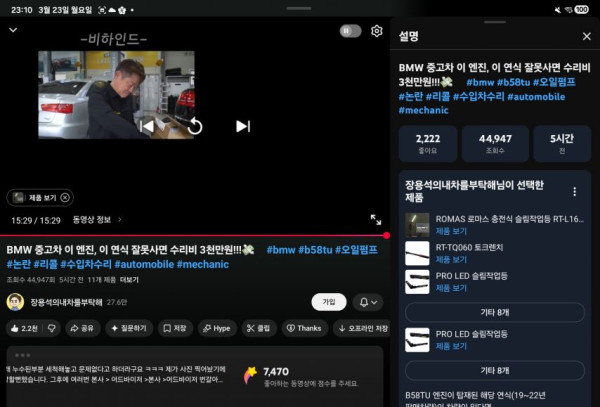Open the video settings gear
Image resolution: width=600 pixels, height=407 pixels.
(x=377, y=31)
